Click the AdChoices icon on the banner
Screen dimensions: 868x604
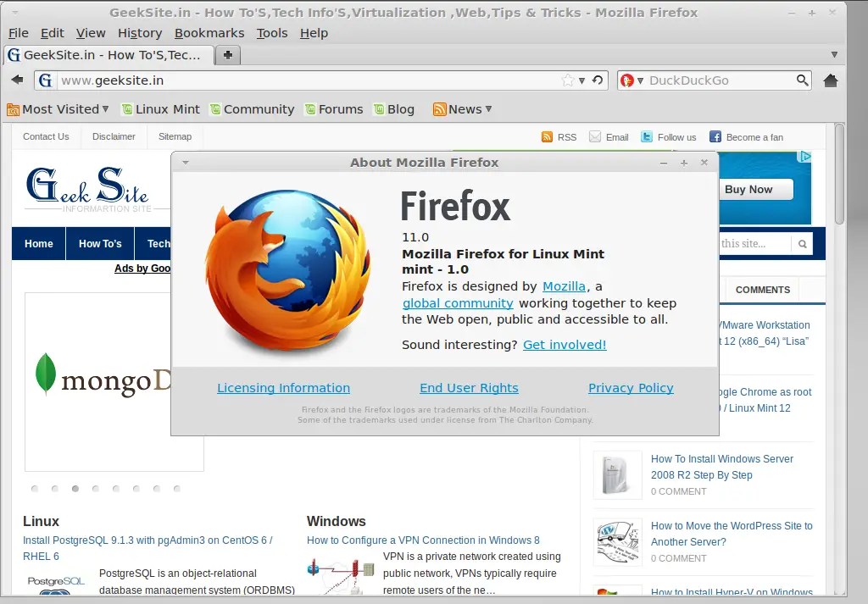click(805, 157)
